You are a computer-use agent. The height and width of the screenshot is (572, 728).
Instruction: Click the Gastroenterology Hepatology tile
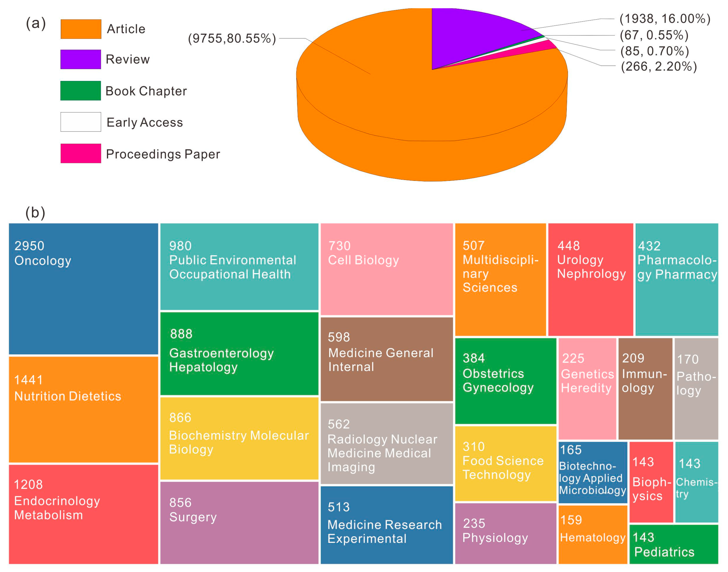239,354
